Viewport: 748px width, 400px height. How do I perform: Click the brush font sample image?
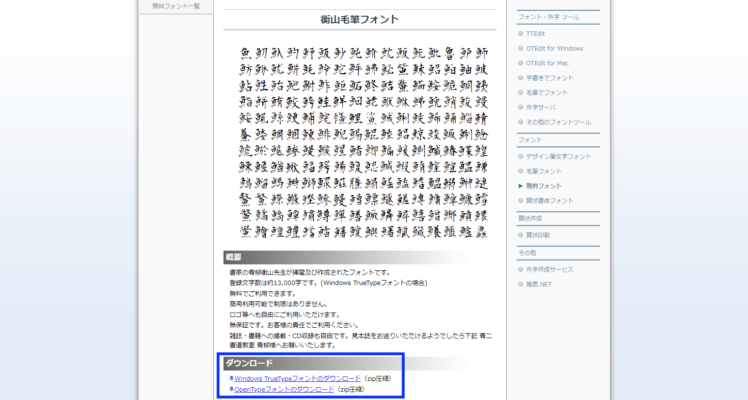click(362, 142)
